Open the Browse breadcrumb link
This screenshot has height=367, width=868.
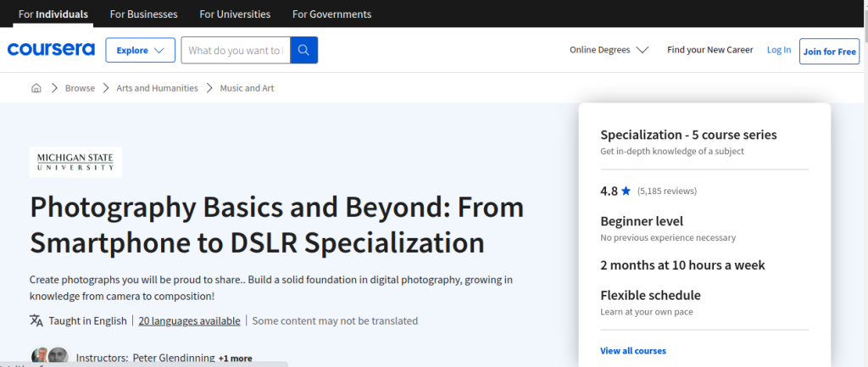80,88
